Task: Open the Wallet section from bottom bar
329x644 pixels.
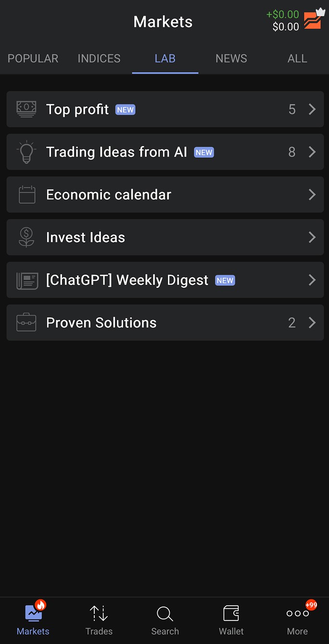Action: point(231,619)
